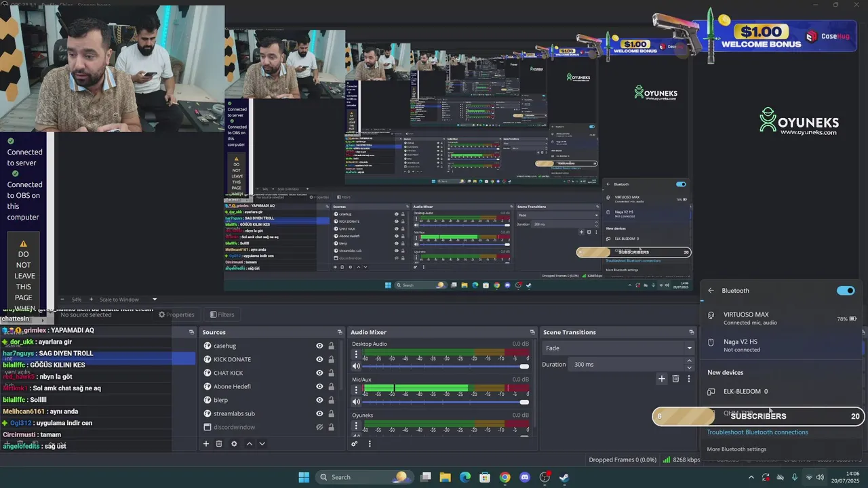868x488 pixels.
Task: Increase transition duration stepper up
Action: coord(689,361)
